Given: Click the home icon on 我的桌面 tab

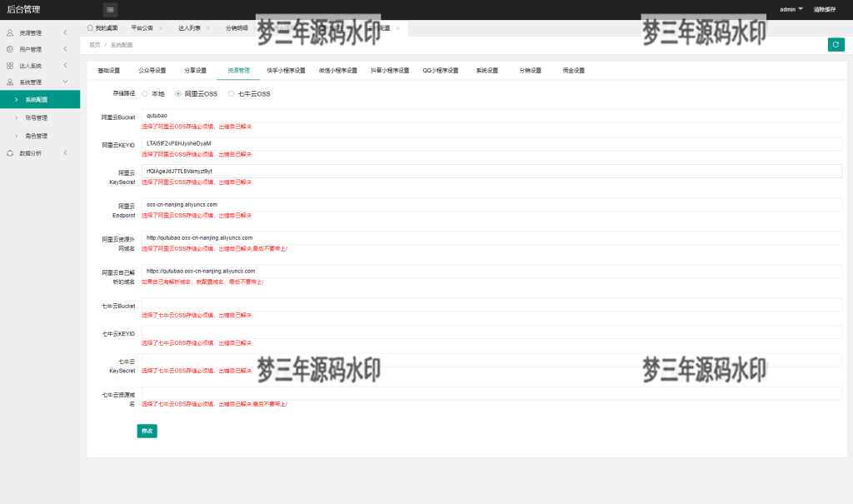Looking at the screenshot, I should click(90, 27).
